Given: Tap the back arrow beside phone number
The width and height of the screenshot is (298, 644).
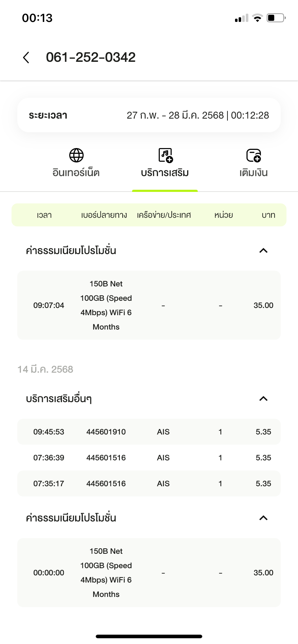Looking at the screenshot, I should (x=26, y=57).
